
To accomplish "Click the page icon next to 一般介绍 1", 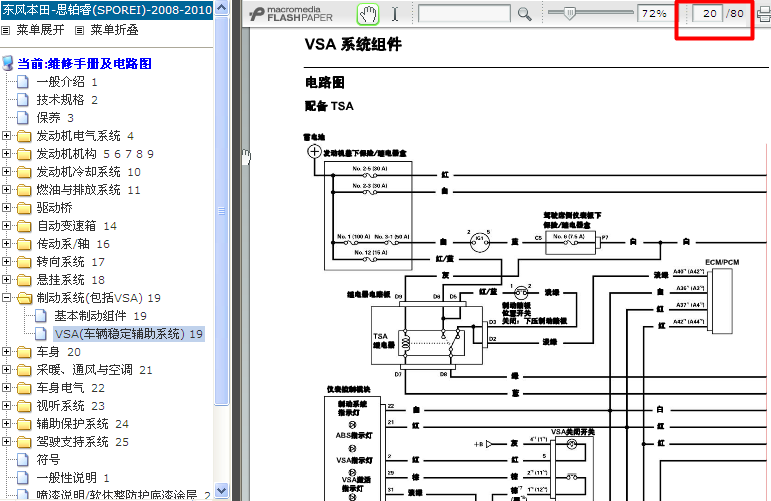I will pos(23,82).
